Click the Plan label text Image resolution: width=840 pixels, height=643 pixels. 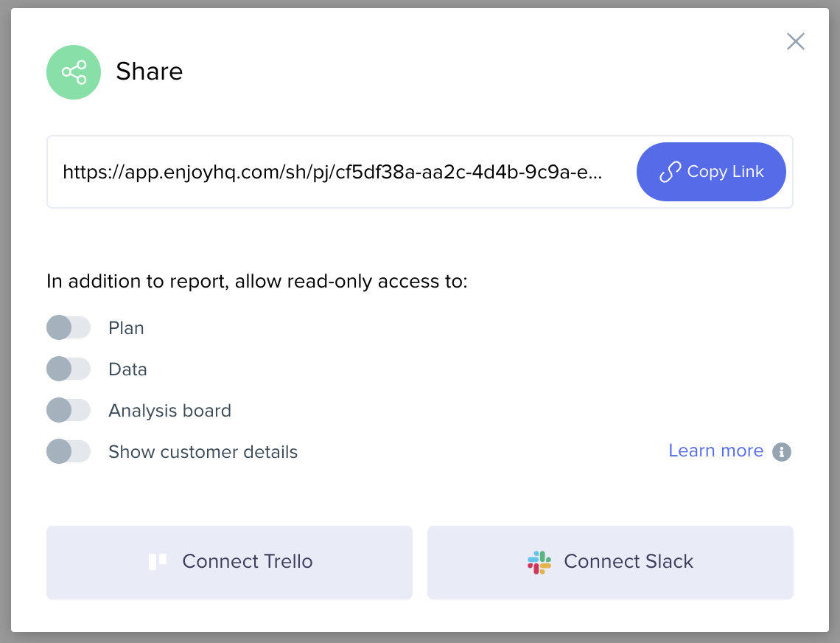(126, 328)
